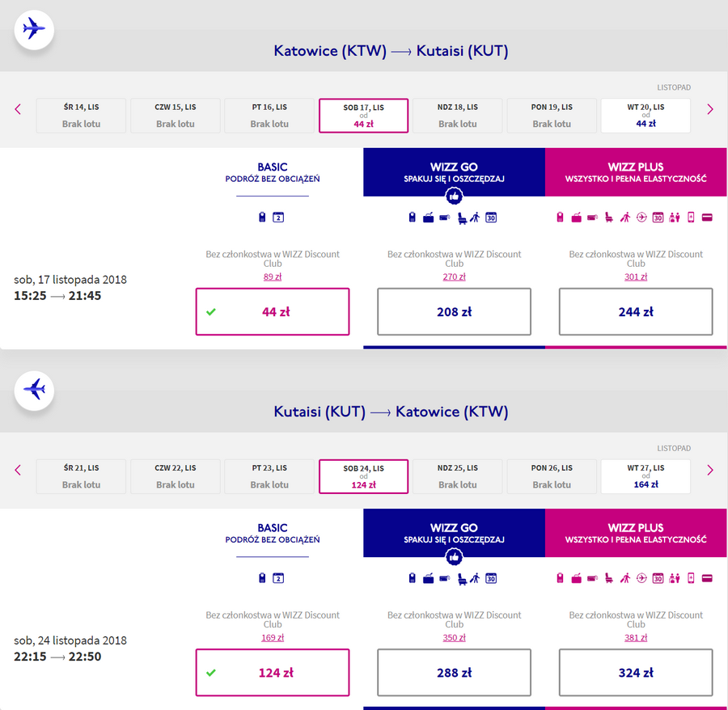Select the PT 16, LIS date tab
This screenshot has height=710, width=728.
point(269,116)
